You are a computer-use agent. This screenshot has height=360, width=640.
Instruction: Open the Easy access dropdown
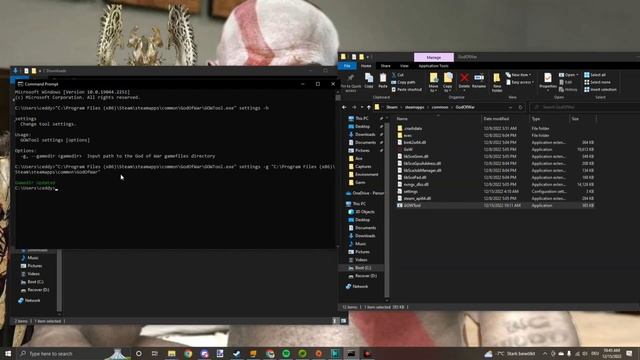click(520, 82)
